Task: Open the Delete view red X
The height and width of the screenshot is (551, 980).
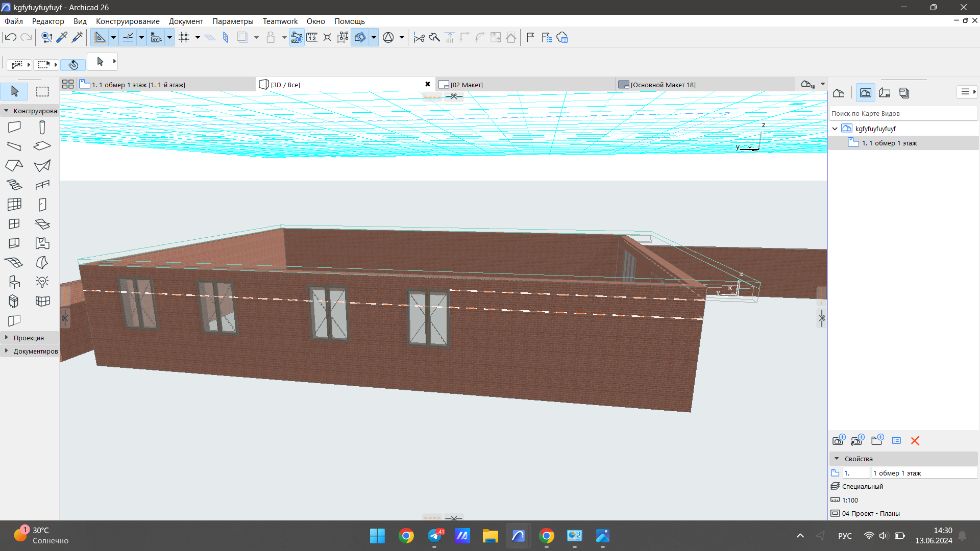Action: coord(915,441)
